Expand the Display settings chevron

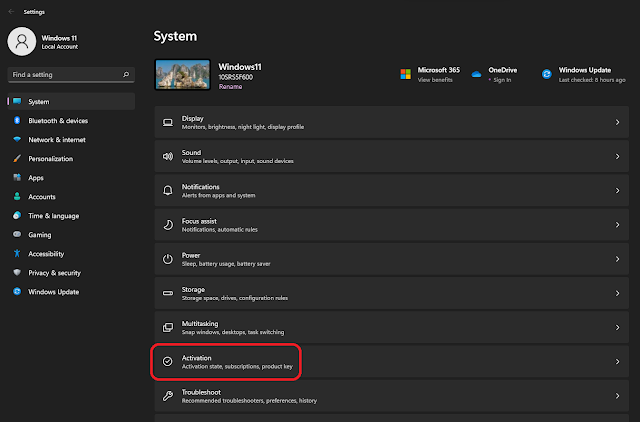tap(617, 122)
